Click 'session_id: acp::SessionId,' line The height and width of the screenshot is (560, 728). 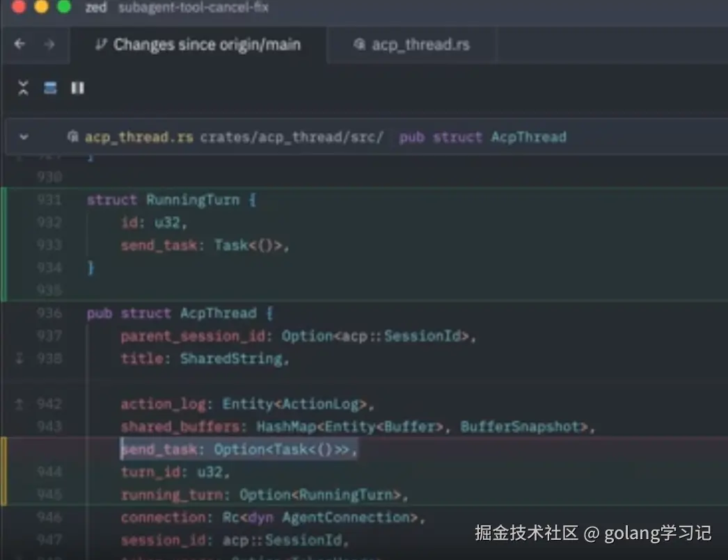click(x=235, y=540)
